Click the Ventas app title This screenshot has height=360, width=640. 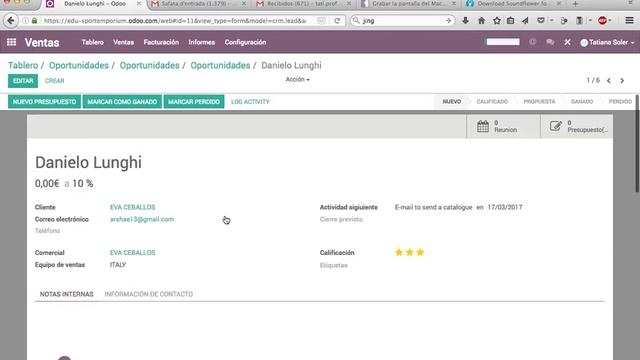coord(42,42)
